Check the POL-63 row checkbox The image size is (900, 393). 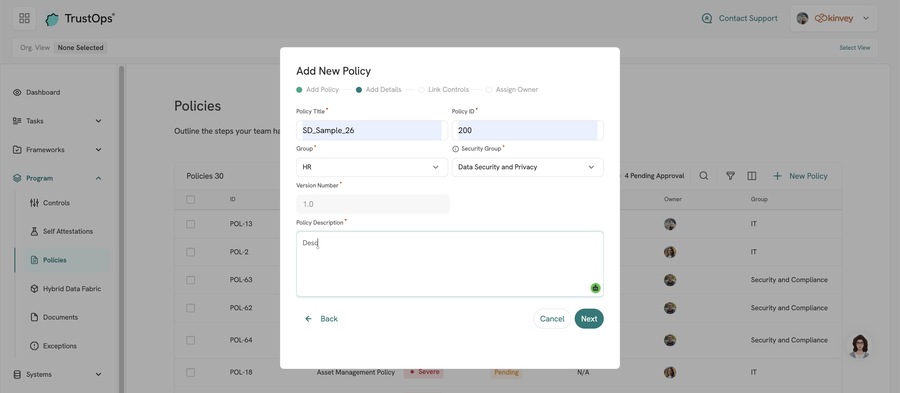click(191, 280)
